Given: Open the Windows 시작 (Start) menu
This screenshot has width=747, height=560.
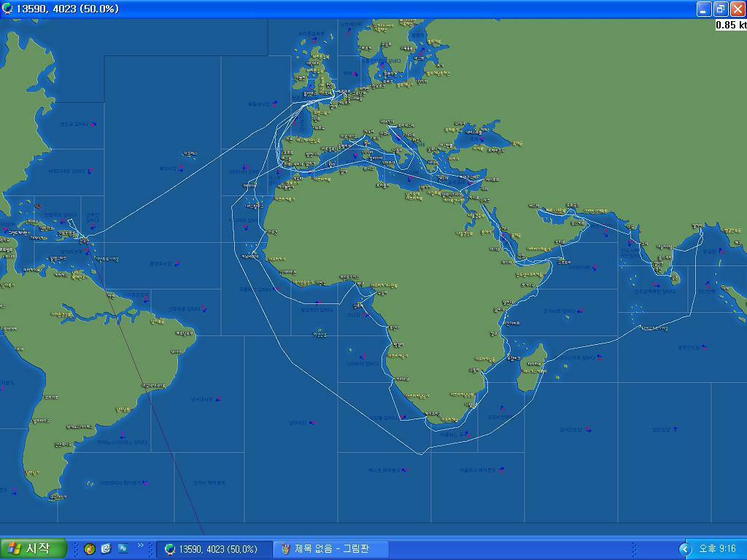Looking at the screenshot, I should (34, 548).
